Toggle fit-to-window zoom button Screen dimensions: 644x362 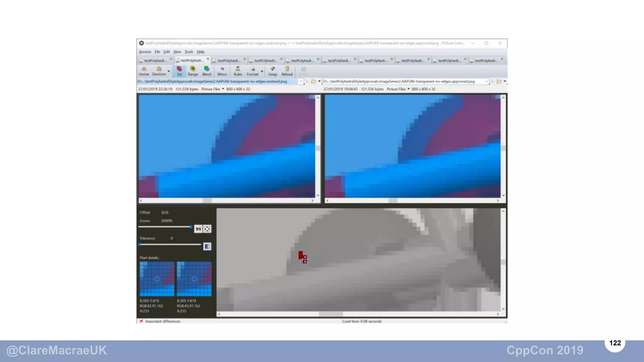coord(207,229)
